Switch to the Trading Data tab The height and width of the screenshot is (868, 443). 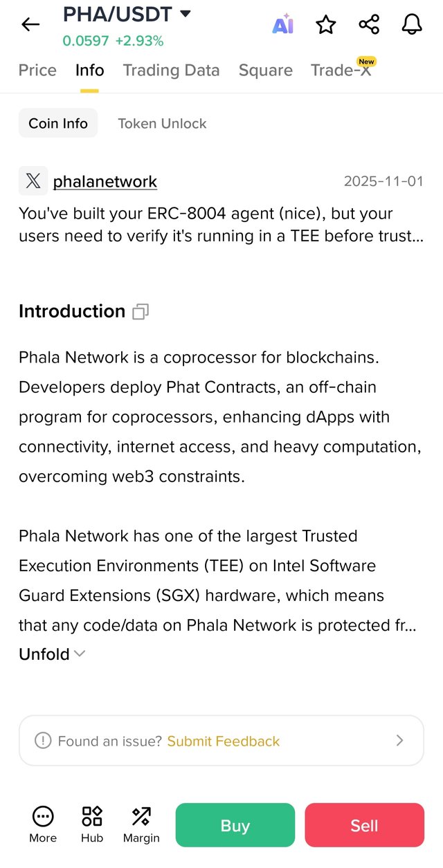(171, 71)
